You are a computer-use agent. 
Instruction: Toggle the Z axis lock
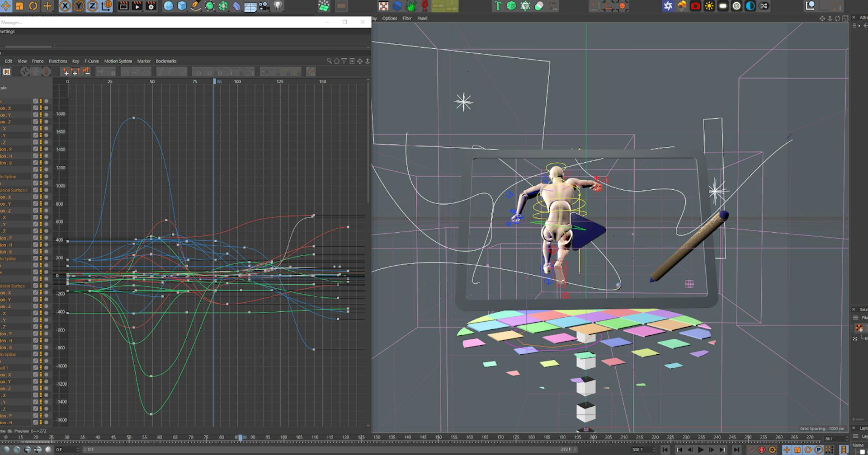point(92,6)
